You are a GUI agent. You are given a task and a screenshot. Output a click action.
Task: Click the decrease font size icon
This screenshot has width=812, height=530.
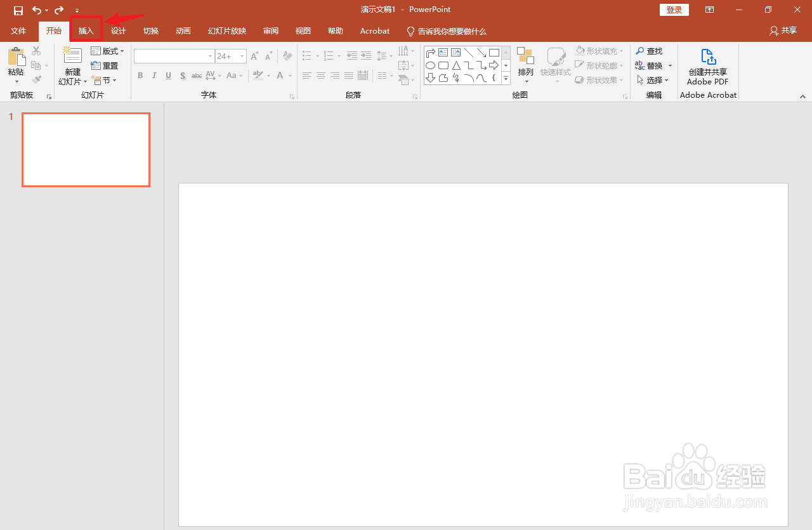(x=268, y=56)
